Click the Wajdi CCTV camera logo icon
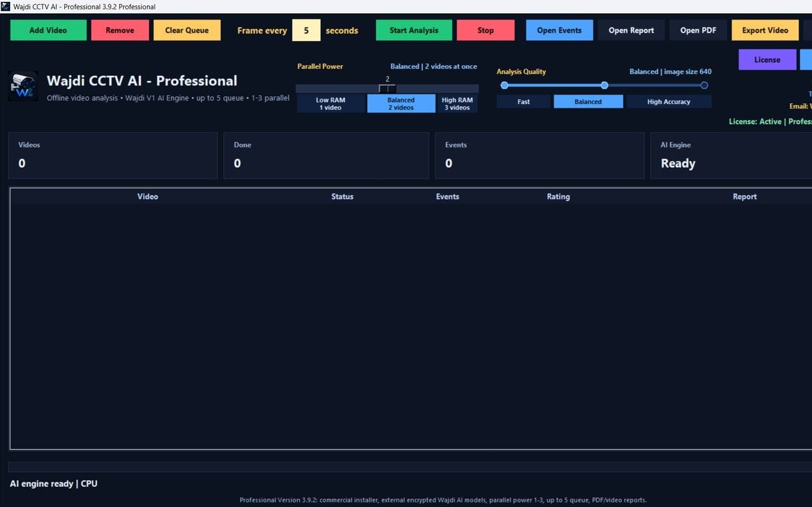Viewport: 812px width, 507px height. tap(23, 87)
